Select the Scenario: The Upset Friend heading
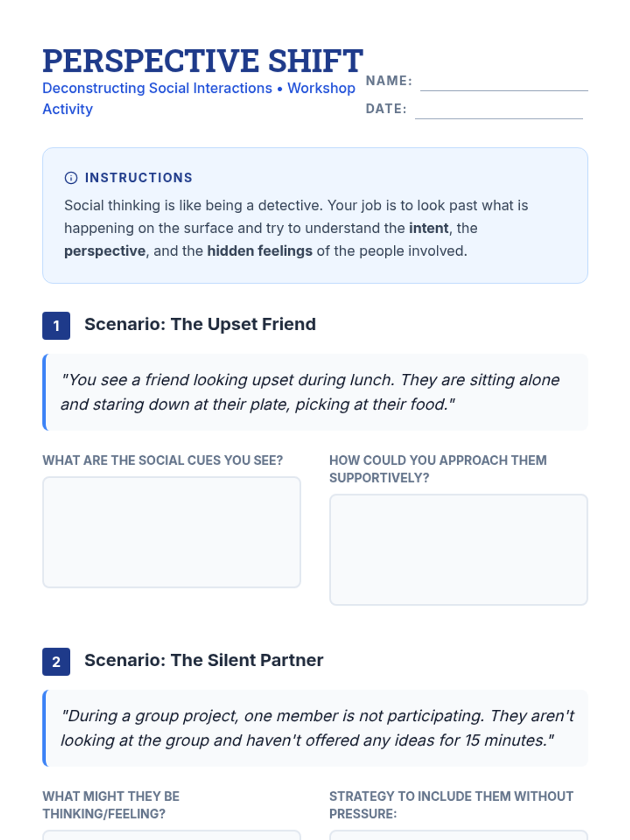 (200, 324)
